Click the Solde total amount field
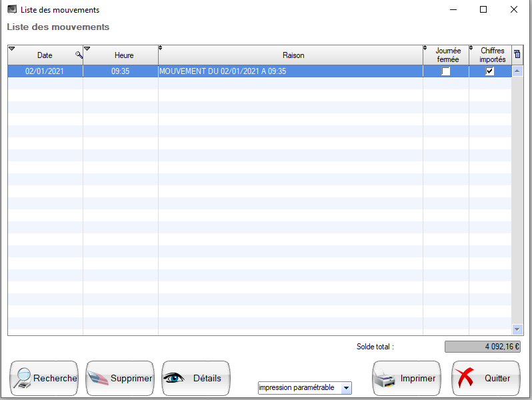The width and height of the screenshot is (532, 400). (483, 347)
